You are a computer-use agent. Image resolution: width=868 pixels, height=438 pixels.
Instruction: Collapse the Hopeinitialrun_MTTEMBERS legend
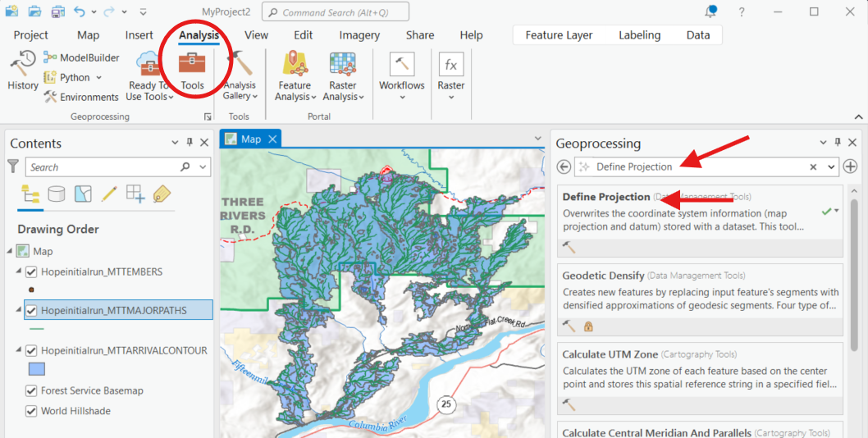coord(18,271)
